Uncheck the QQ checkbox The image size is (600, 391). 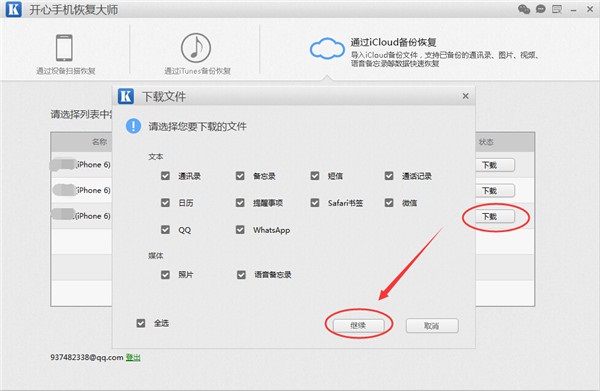165,230
